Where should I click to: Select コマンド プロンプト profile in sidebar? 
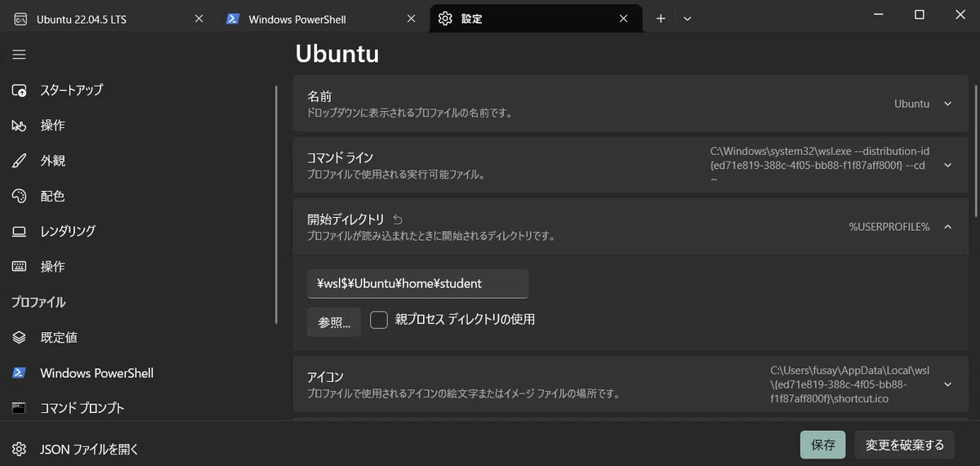pyautogui.click(x=139, y=407)
